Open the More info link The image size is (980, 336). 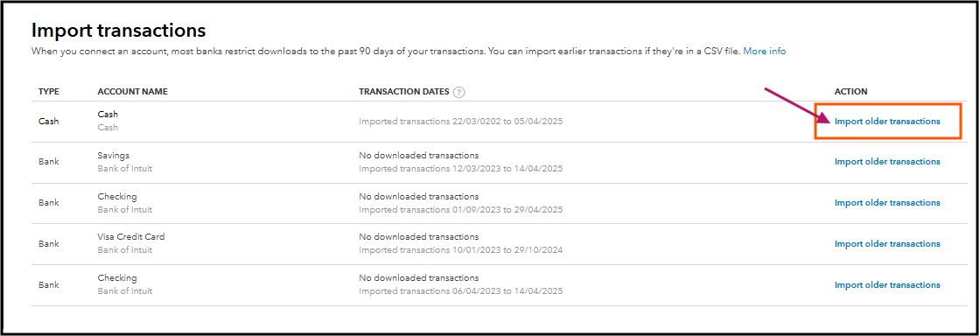pyautogui.click(x=765, y=52)
